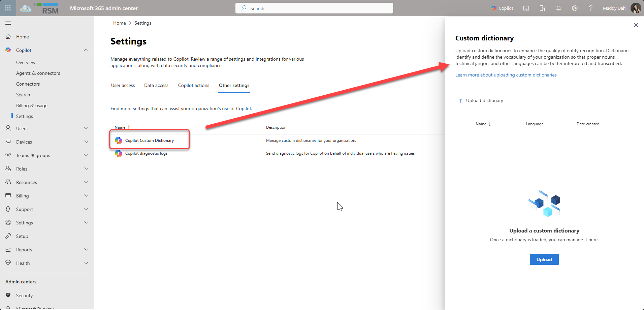Screen dimensions: 644x310
Task: Open Learn more about uploading custom dictionaries
Action: [x=506, y=75]
